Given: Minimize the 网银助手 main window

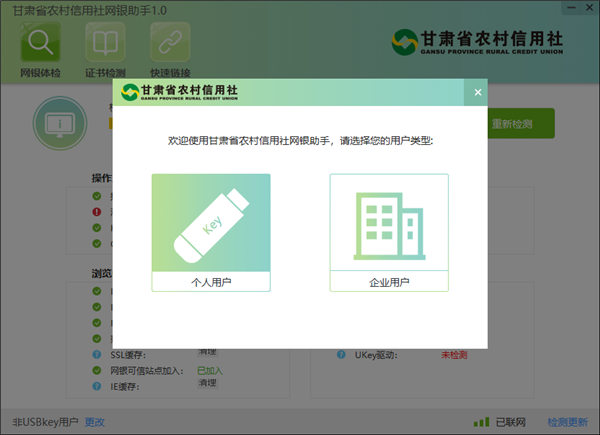Looking at the screenshot, I should point(571,8).
